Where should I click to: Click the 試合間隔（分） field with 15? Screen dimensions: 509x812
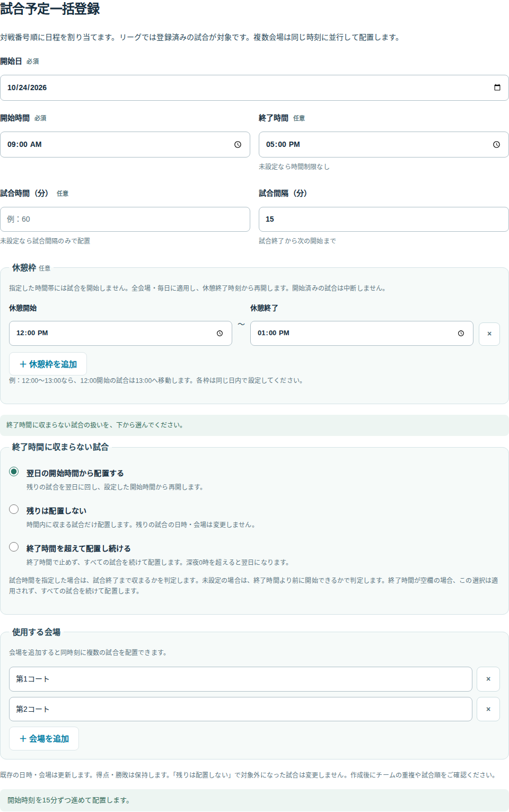[x=384, y=219]
